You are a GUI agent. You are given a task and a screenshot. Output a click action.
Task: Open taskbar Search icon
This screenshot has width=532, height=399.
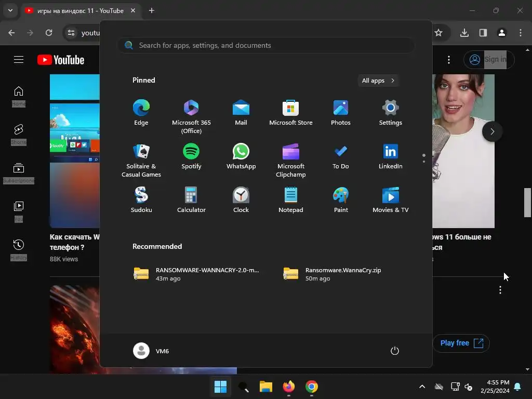(x=243, y=387)
